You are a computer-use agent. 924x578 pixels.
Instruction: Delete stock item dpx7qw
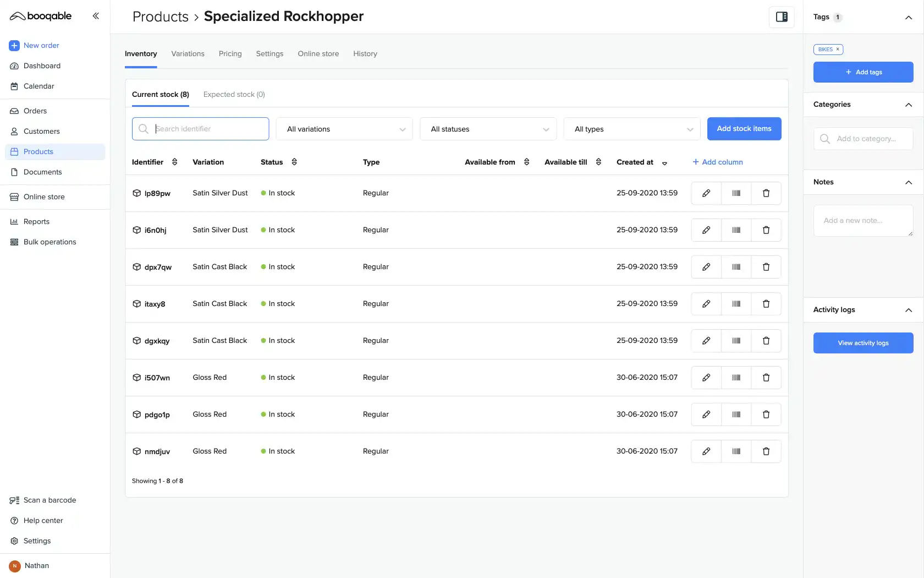pyautogui.click(x=766, y=267)
